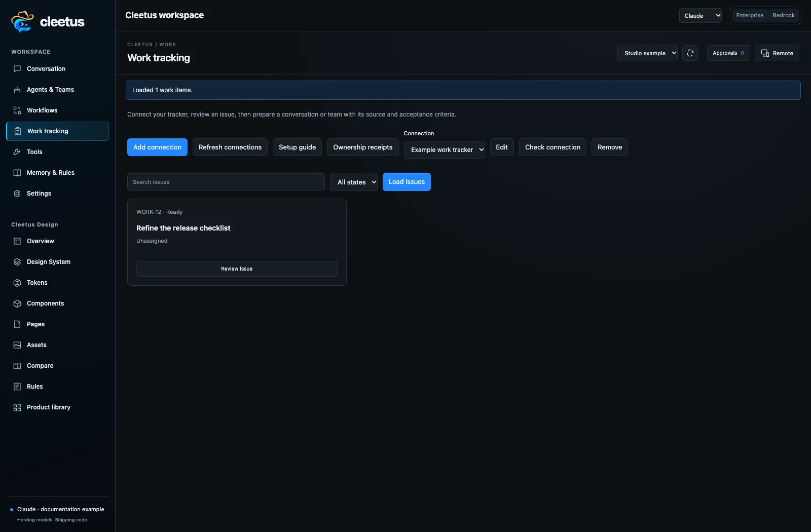Click the Product library grid icon

pos(17,407)
